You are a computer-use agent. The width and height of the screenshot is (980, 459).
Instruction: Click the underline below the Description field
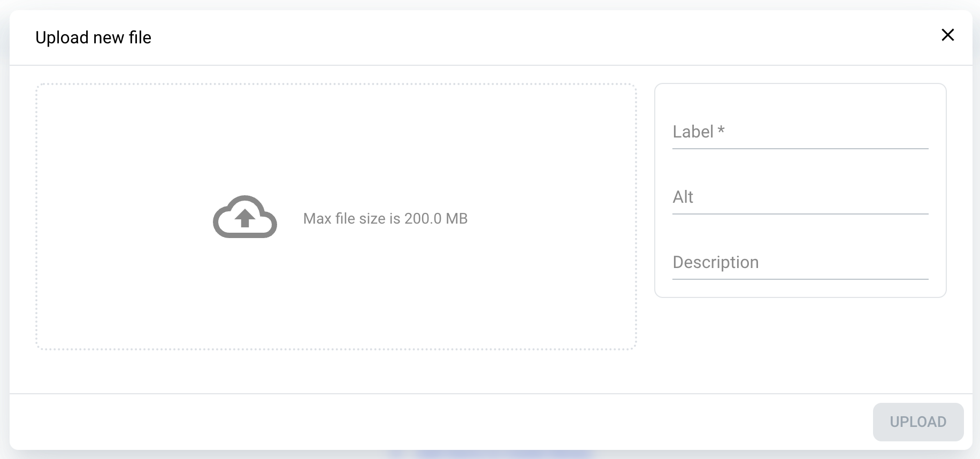coord(800,280)
